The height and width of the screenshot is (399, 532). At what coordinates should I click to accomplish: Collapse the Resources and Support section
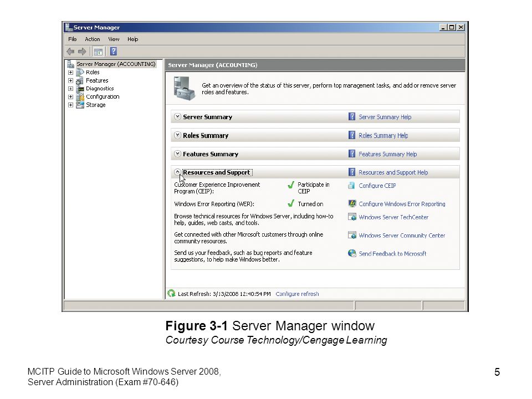tap(177, 172)
